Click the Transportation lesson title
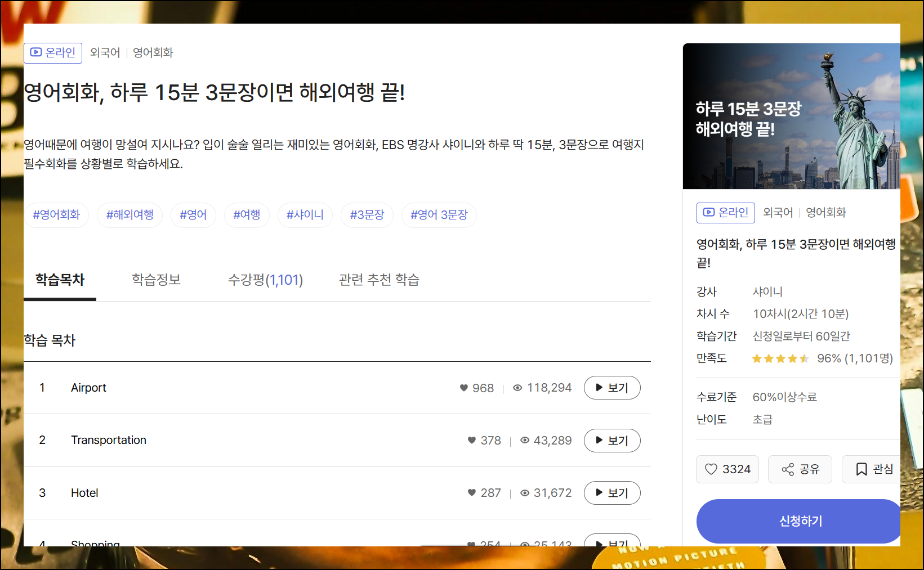 coord(109,440)
